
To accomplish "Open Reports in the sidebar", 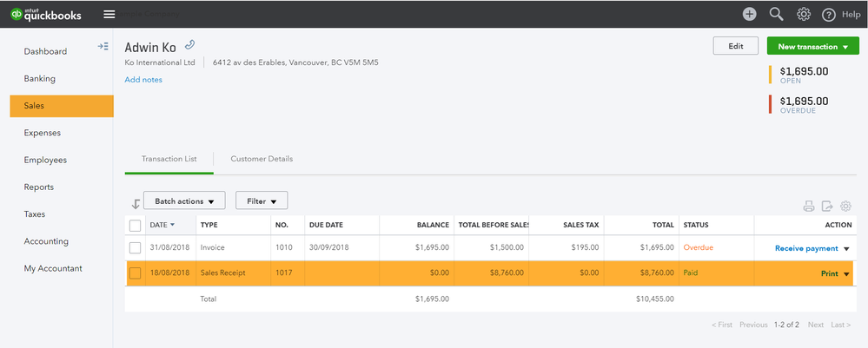I will pyautogui.click(x=39, y=187).
